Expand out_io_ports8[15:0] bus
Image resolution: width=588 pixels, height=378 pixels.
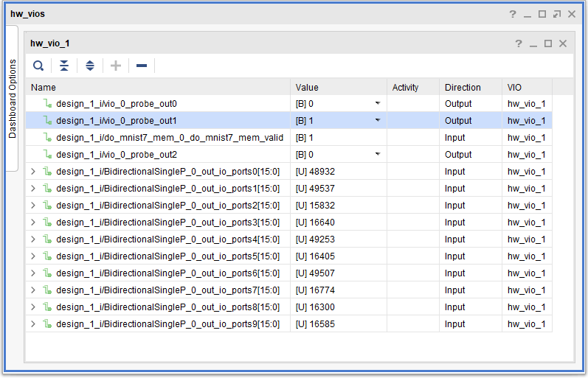tap(33, 307)
